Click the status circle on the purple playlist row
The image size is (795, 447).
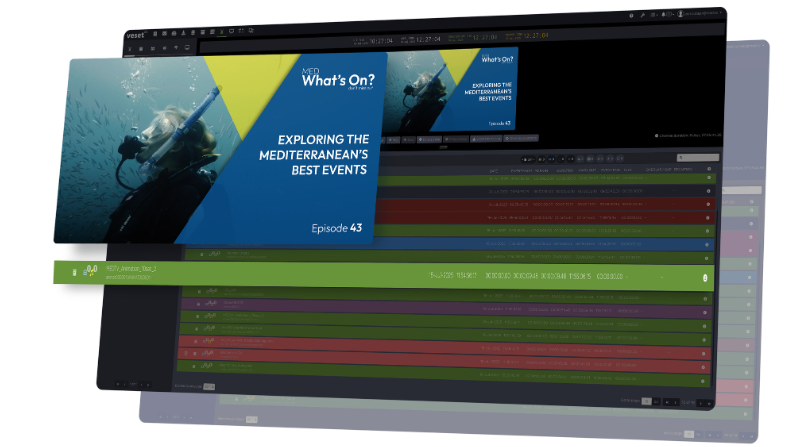(705, 313)
